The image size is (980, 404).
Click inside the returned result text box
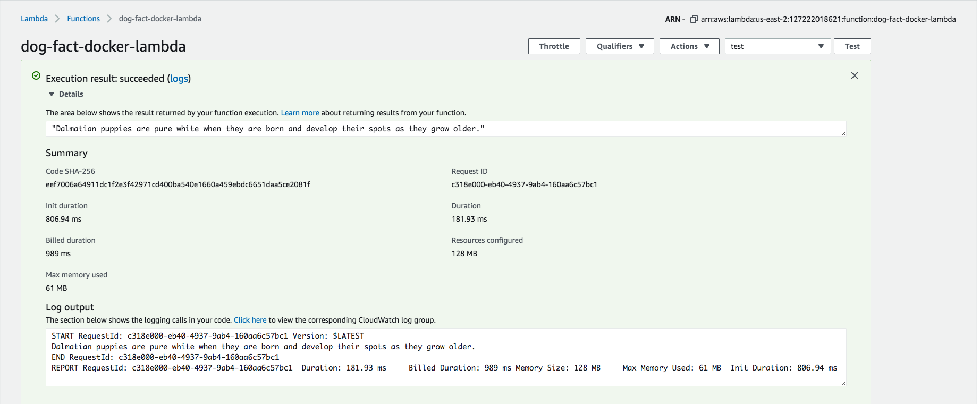[x=445, y=129]
